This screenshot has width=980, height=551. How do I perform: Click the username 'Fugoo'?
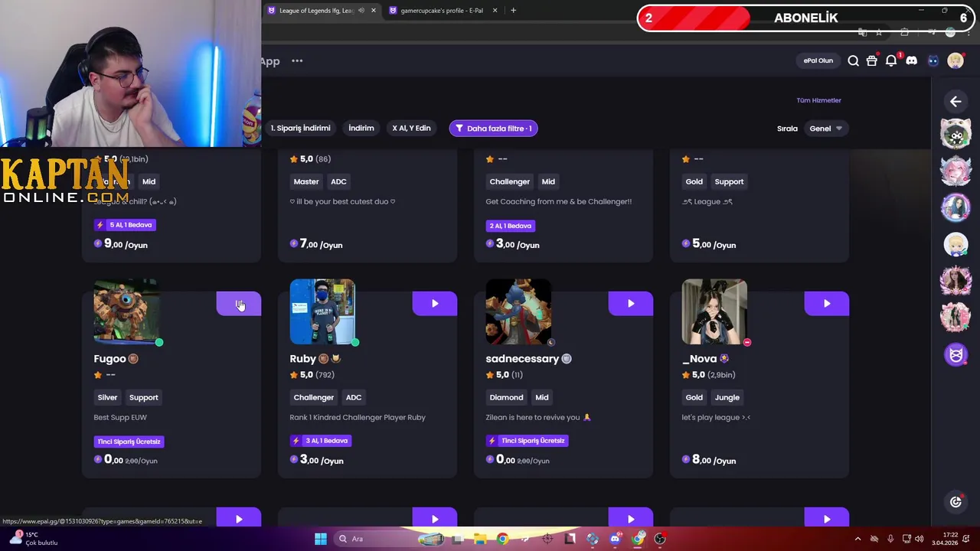[109, 359]
